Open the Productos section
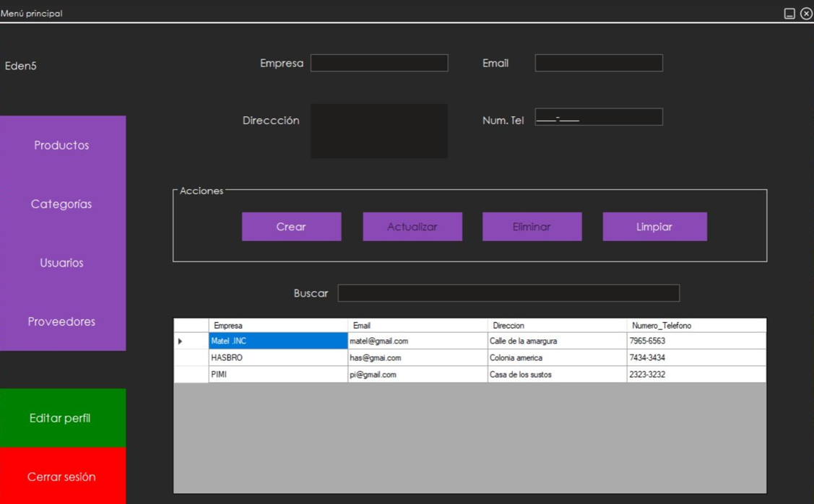Image resolution: width=814 pixels, height=504 pixels. click(x=62, y=145)
